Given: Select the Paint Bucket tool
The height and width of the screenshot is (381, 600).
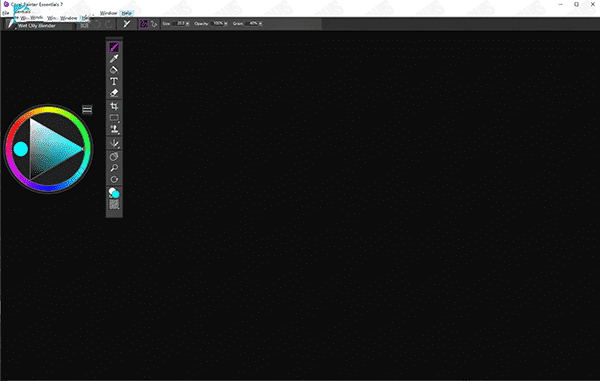Looking at the screenshot, I should pos(114,70).
